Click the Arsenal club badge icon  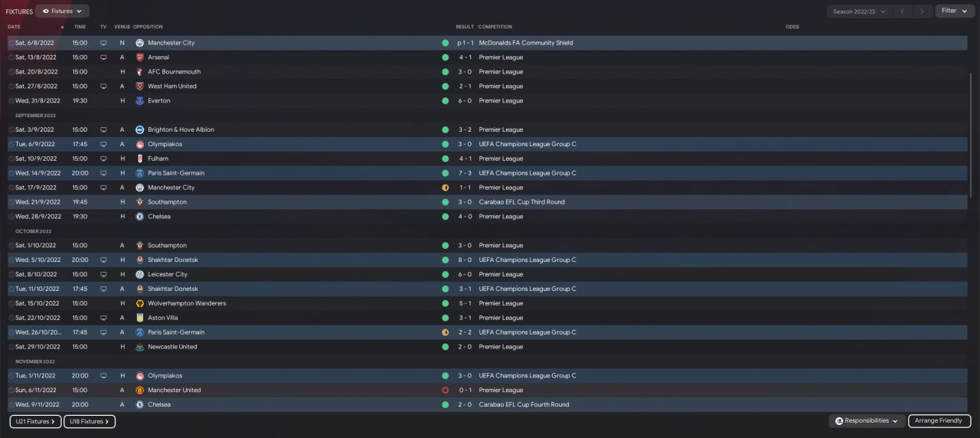[139, 57]
